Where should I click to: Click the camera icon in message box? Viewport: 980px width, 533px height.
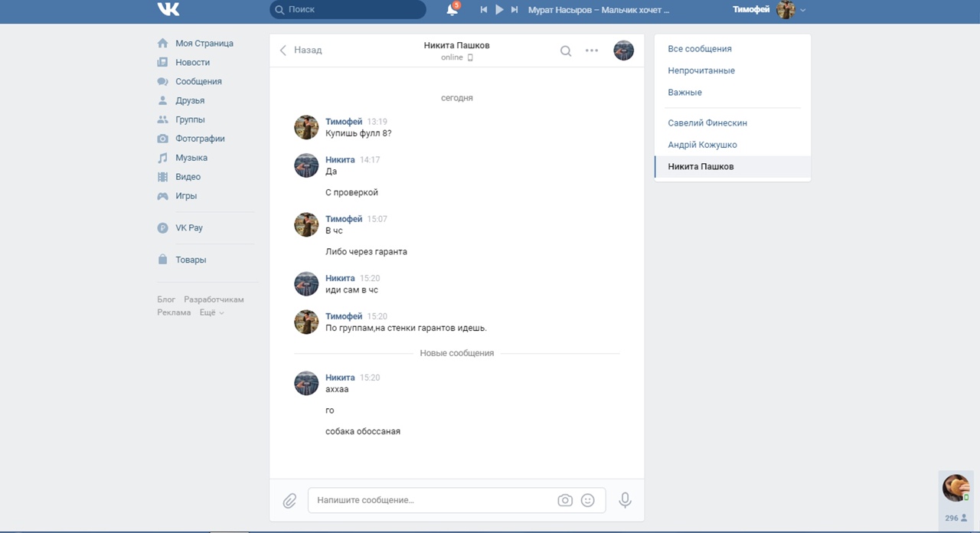(x=565, y=500)
